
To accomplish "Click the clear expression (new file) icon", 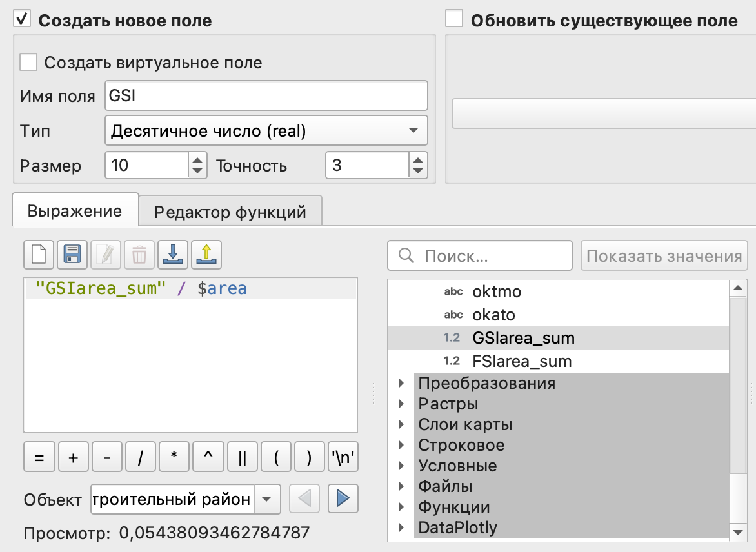I will point(39,255).
